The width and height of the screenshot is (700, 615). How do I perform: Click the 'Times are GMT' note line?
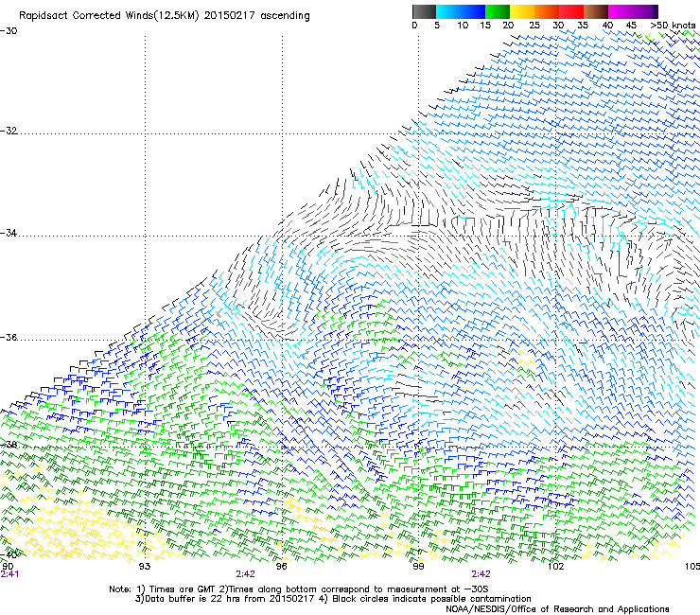(x=299, y=589)
